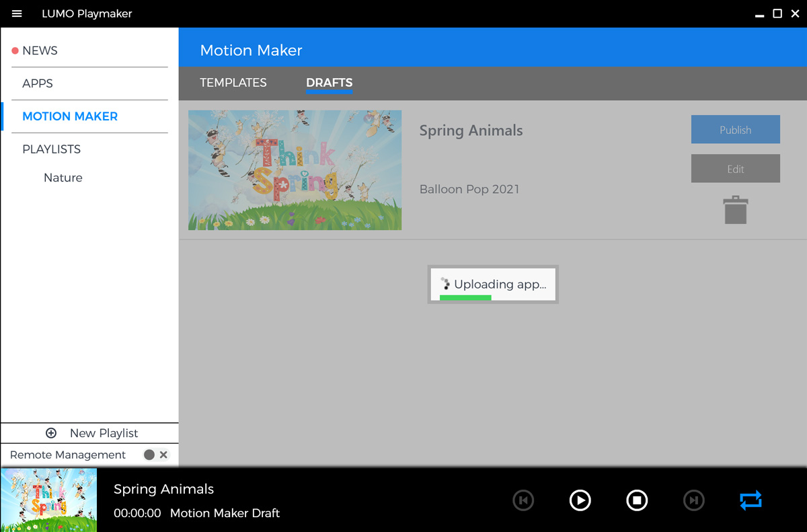Toggle the Remote Management switch
Image resolution: width=807 pixels, height=532 pixels.
[156, 455]
